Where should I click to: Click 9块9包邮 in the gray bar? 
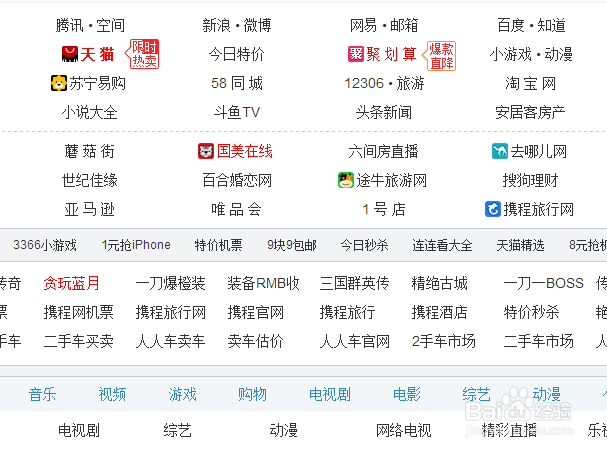point(291,245)
